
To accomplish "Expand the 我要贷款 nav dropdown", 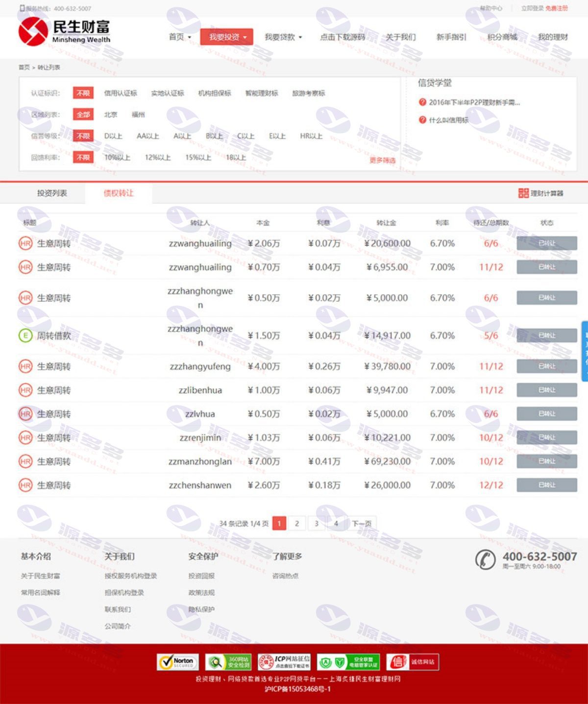I will pos(283,37).
